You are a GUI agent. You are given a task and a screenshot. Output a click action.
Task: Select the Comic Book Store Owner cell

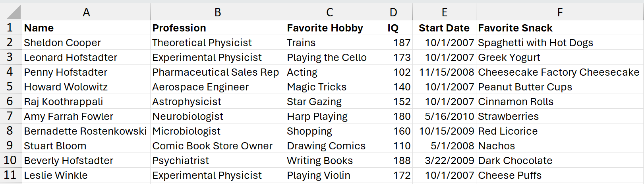tap(212, 146)
